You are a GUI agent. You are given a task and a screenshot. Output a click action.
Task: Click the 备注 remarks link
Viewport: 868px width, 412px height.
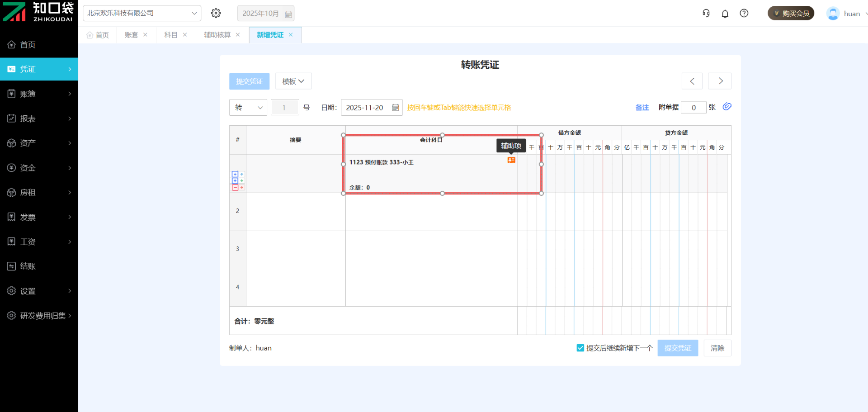[642, 108]
